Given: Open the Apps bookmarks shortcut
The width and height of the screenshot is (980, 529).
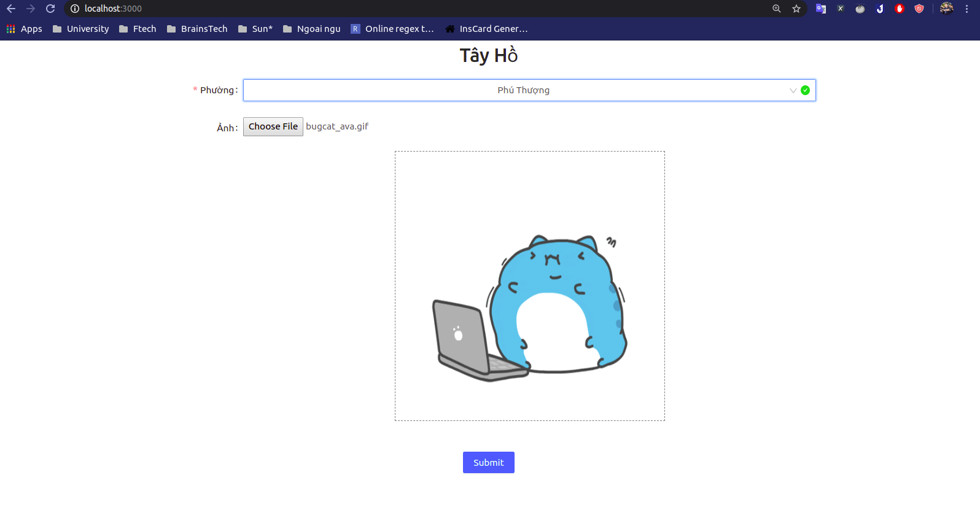Looking at the screenshot, I should (25, 29).
